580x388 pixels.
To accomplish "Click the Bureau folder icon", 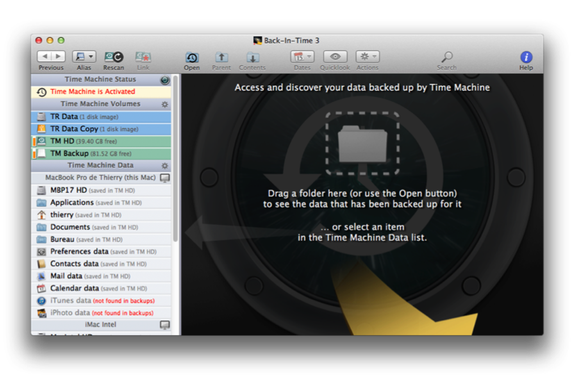I will (41, 239).
